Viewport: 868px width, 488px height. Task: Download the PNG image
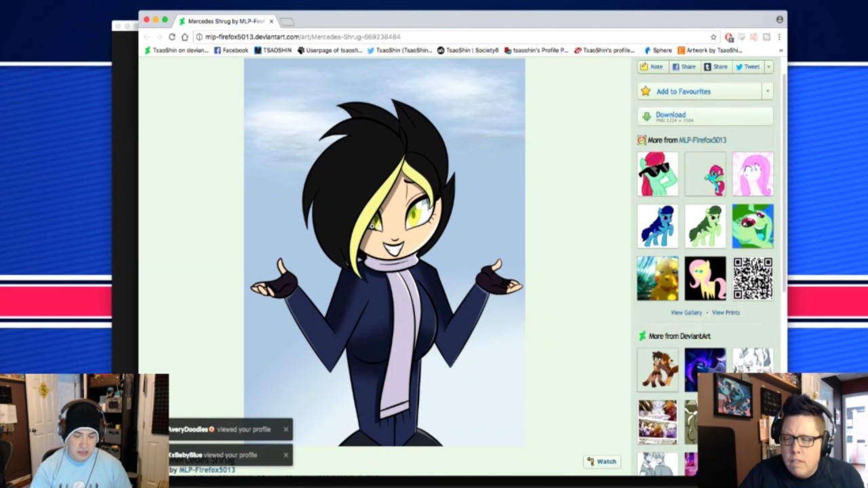(705, 117)
